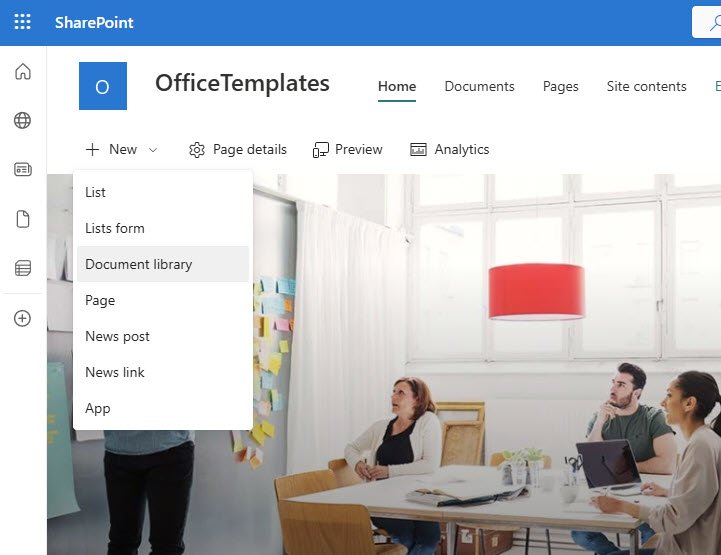Open My lists icon in sidebar
721x555 pixels.
pos(22,268)
